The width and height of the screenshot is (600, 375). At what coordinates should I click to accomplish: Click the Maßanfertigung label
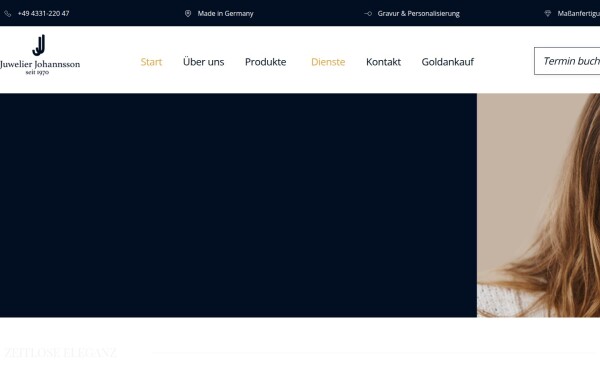[579, 13]
